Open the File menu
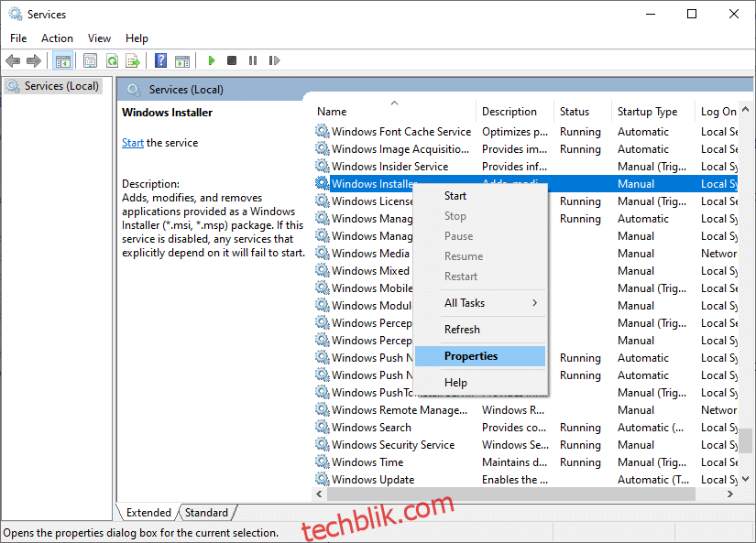 (18, 38)
